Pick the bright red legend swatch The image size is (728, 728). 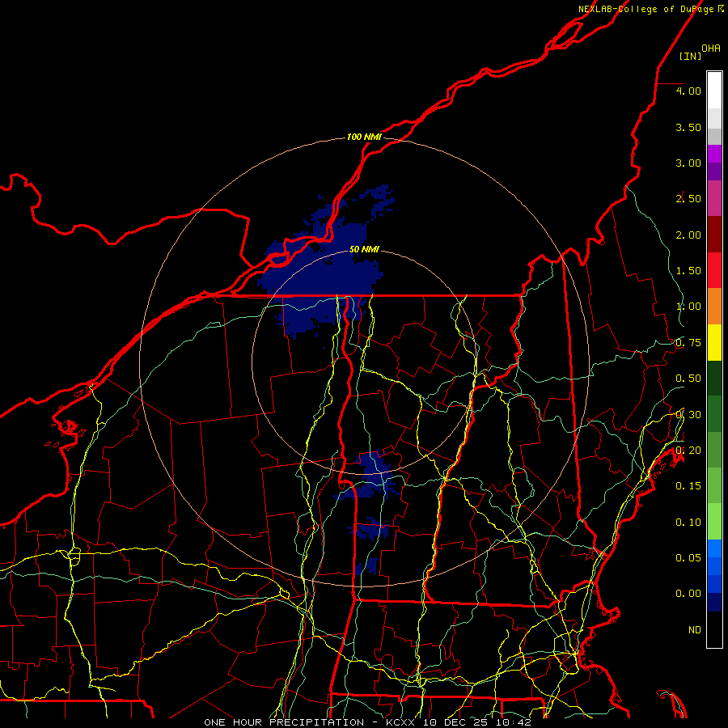coord(714,270)
